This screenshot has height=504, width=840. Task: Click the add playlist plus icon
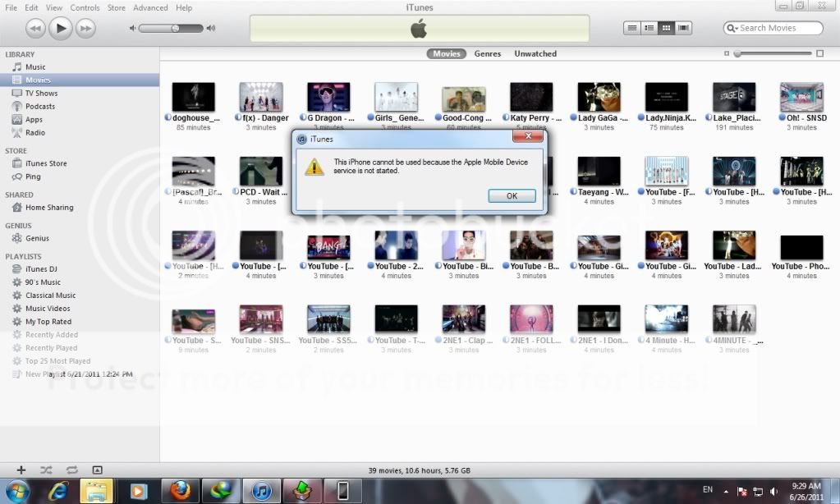pos(21,470)
